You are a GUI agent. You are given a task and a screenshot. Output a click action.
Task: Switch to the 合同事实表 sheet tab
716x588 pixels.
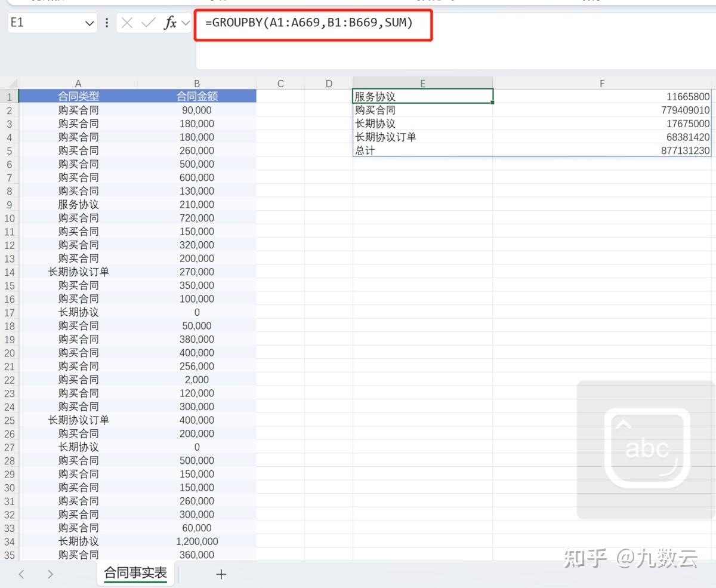[135, 574]
